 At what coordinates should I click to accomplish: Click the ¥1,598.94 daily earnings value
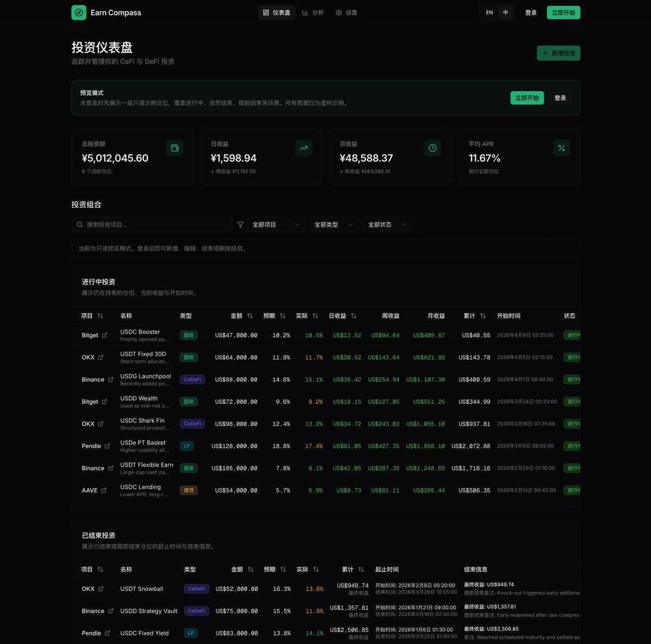click(234, 158)
